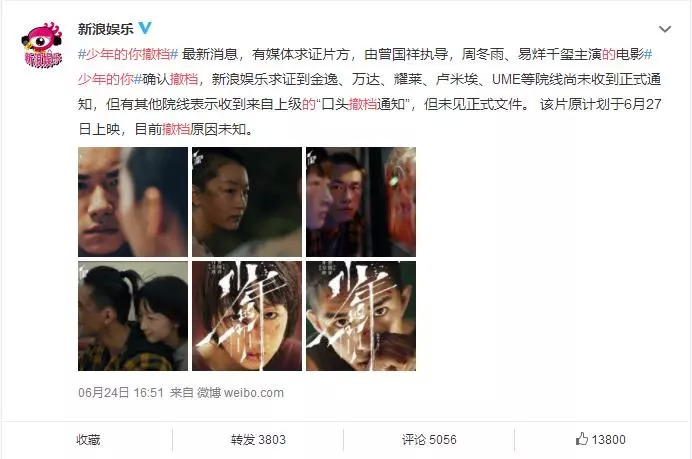Click the blue verified V badge
The image size is (692, 459).
tap(146, 28)
